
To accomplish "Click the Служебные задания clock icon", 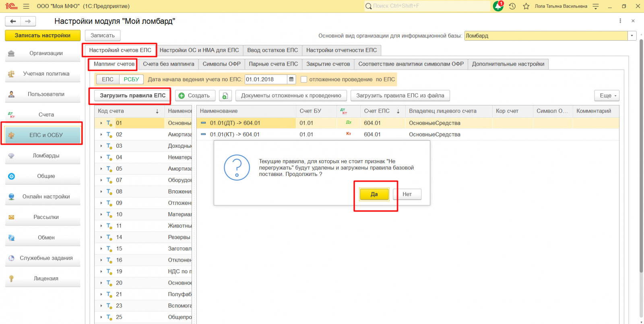I will click(11, 258).
